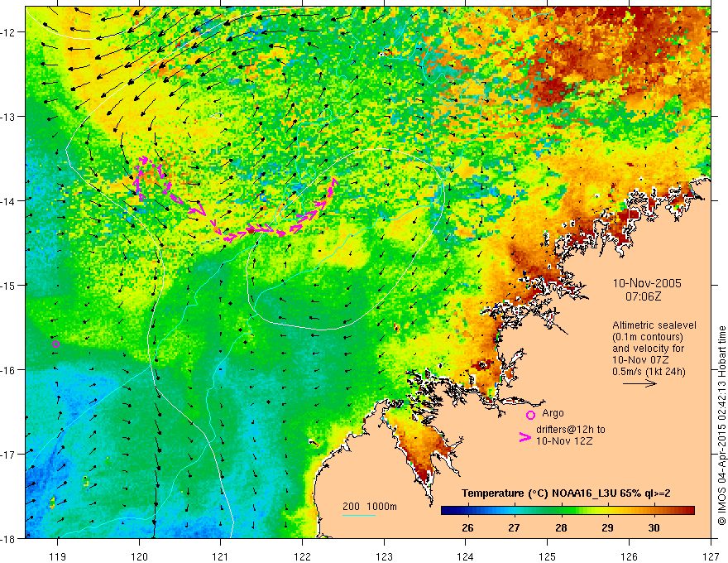Click the '200 1000m' depth contour label
The image size is (728, 563).
tap(370, 507)
